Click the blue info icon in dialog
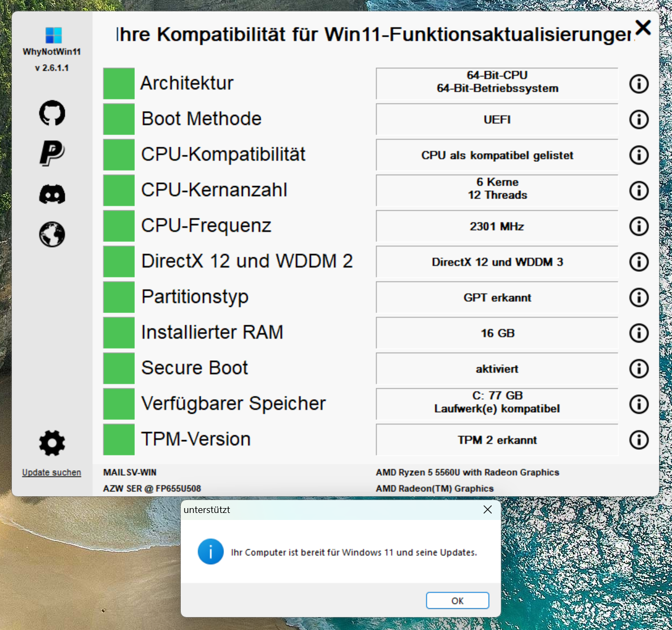Viewport: 672px width, 630px height. click(x=211, y=552)
